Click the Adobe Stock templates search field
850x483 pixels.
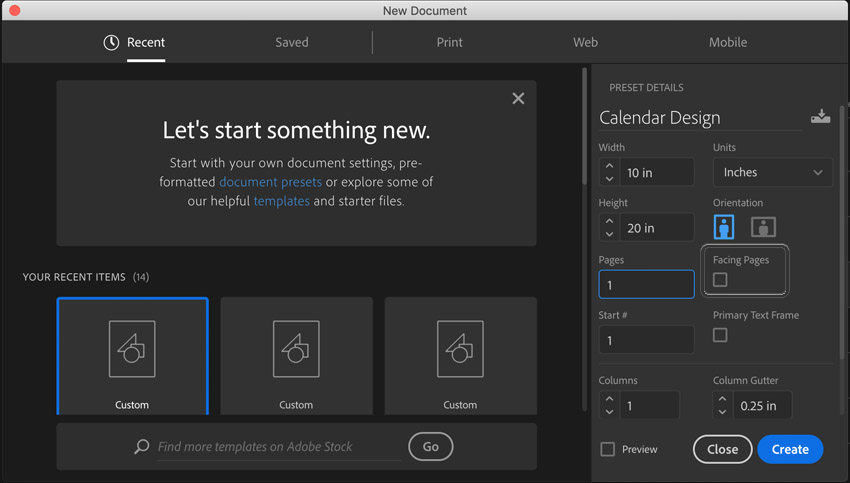click(279, 447)
